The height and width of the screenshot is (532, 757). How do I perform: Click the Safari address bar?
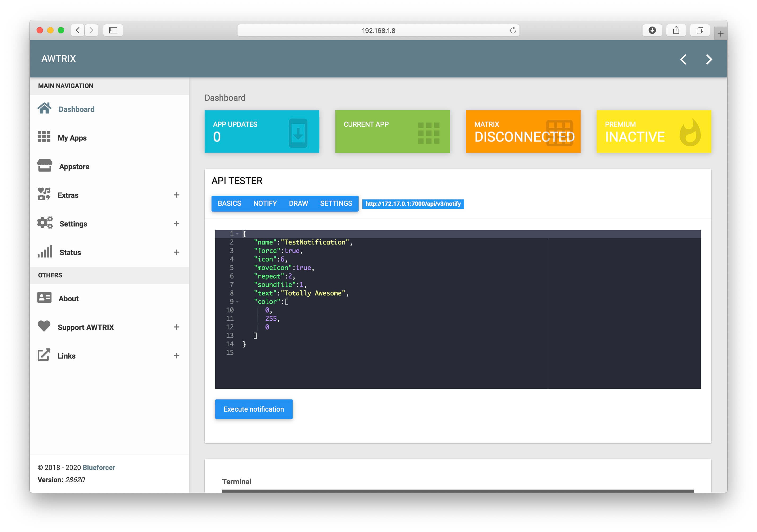(378, 30)
